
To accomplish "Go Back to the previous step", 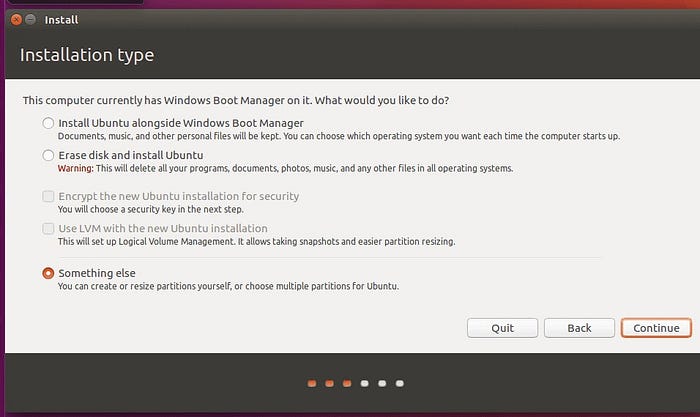I will click(579, 328).
